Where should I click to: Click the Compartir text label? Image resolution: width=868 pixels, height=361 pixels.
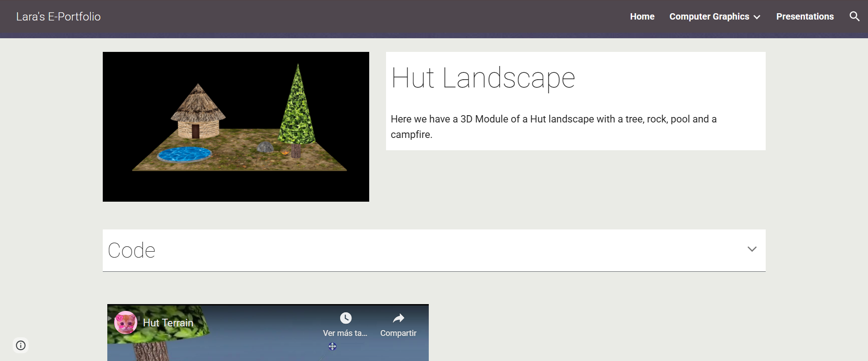point(398,333)
